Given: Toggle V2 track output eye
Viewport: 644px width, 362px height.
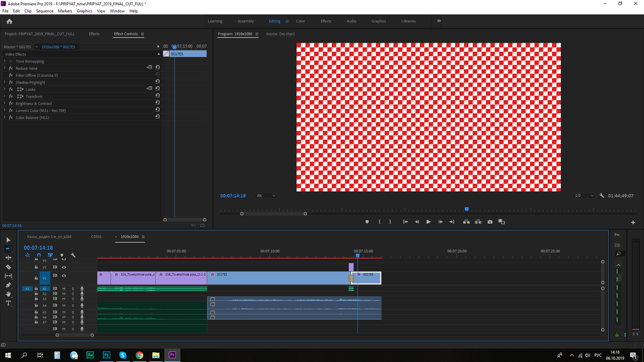Looking at the screenshot, I should click(x=64, y=267).
